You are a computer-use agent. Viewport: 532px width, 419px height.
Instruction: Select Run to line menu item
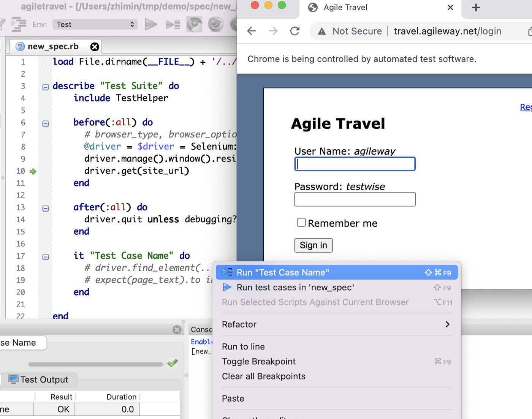click(x=337, y=346)
